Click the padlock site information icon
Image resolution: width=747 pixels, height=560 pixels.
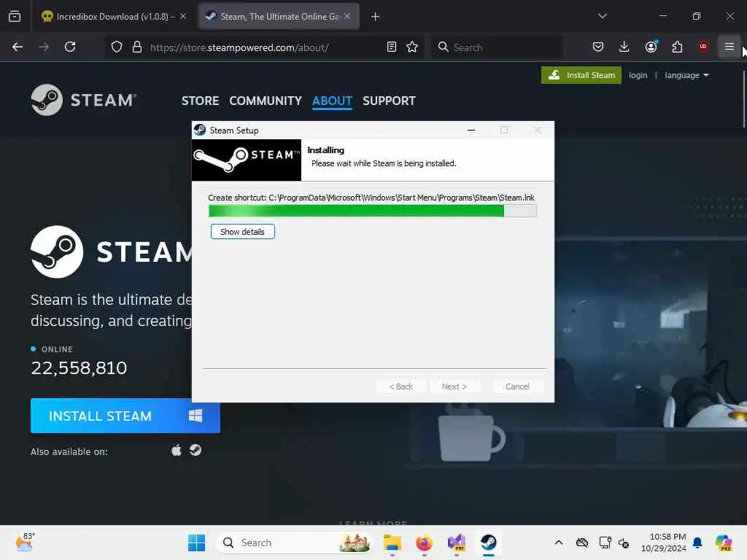tap(137, 47)
